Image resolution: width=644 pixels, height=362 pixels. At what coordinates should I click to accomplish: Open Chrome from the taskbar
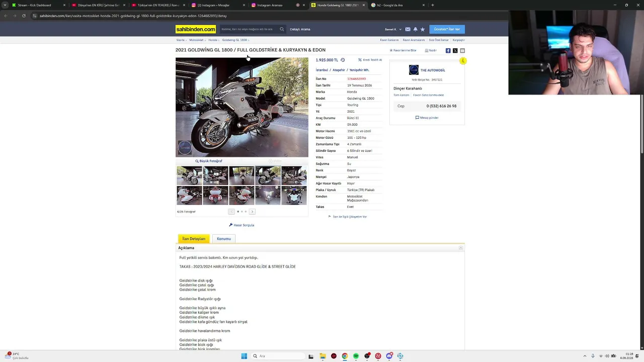[x=345, y=356]
